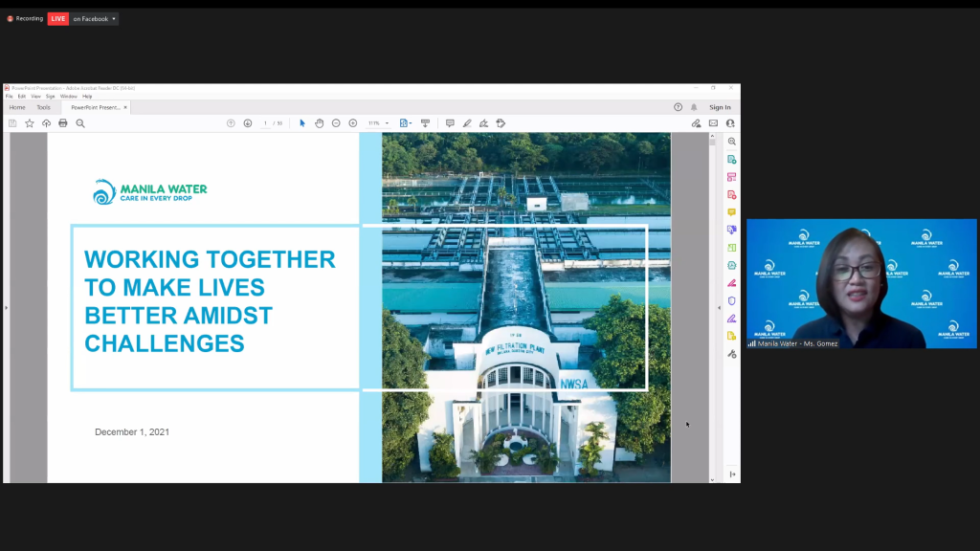Close the PowerPoint Present... tab
The image size is (980, 551).
click(125, 107)
